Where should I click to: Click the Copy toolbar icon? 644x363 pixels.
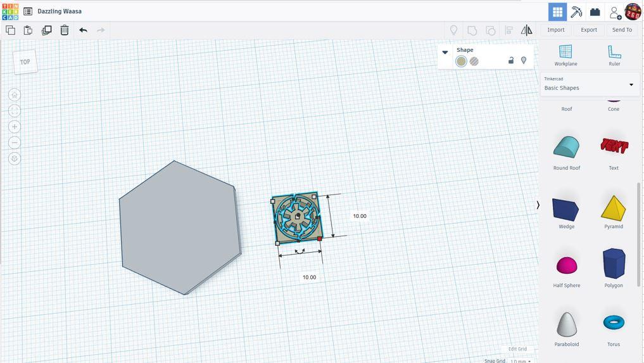tap(10, 30)
